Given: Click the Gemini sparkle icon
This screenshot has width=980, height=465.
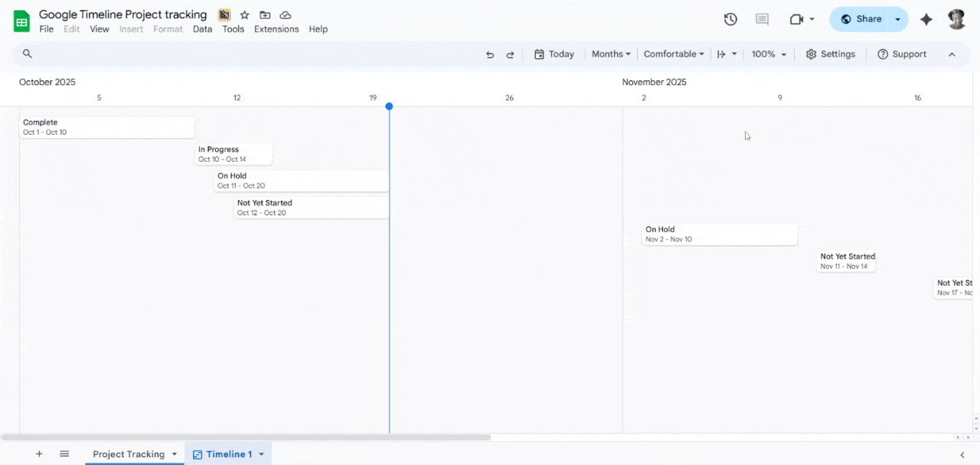Looking at the screenshot, I should tap(926, 19).
